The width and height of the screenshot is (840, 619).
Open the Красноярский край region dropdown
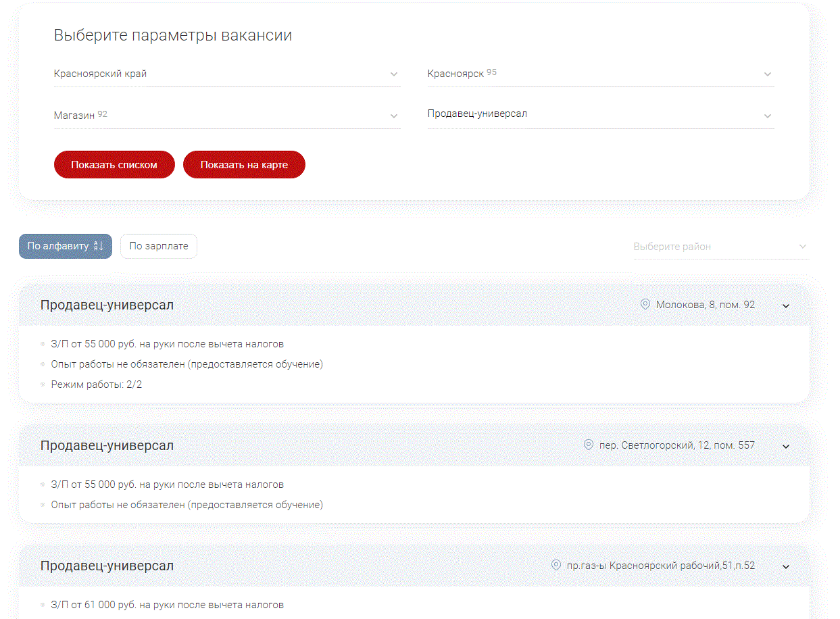[227, 74]
